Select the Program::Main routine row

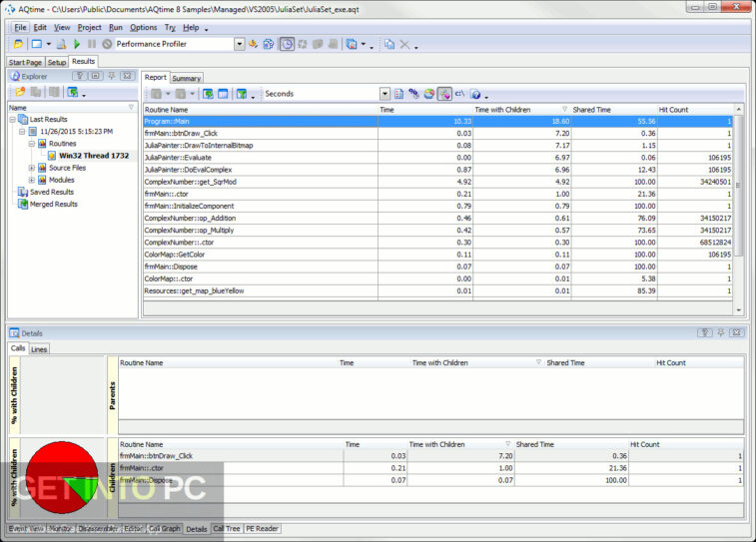click(x=437, y=122)
